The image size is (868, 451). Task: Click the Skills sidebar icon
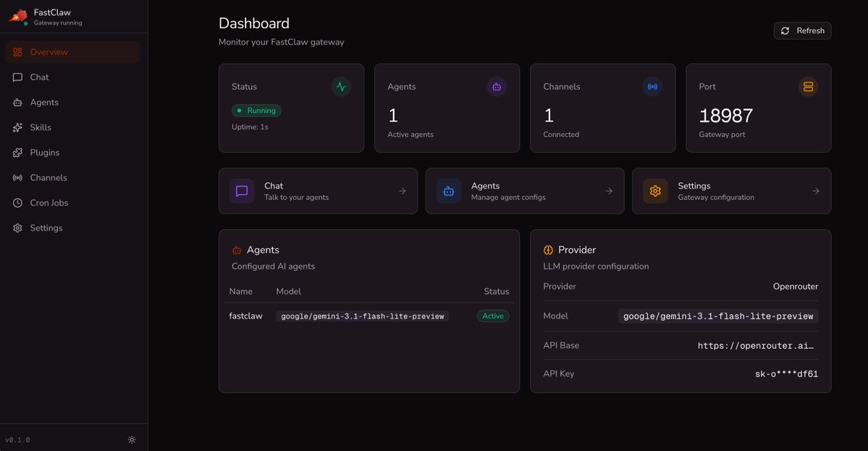[17, 127]
